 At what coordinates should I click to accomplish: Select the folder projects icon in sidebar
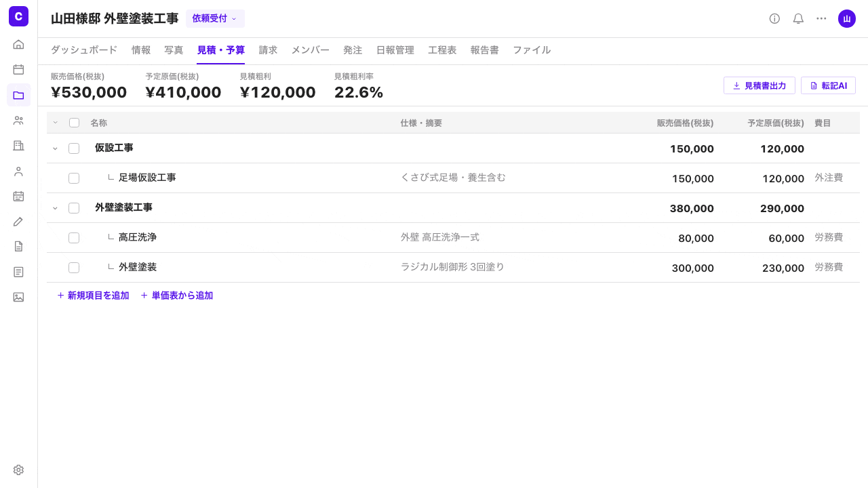click(x=18, y=95)
